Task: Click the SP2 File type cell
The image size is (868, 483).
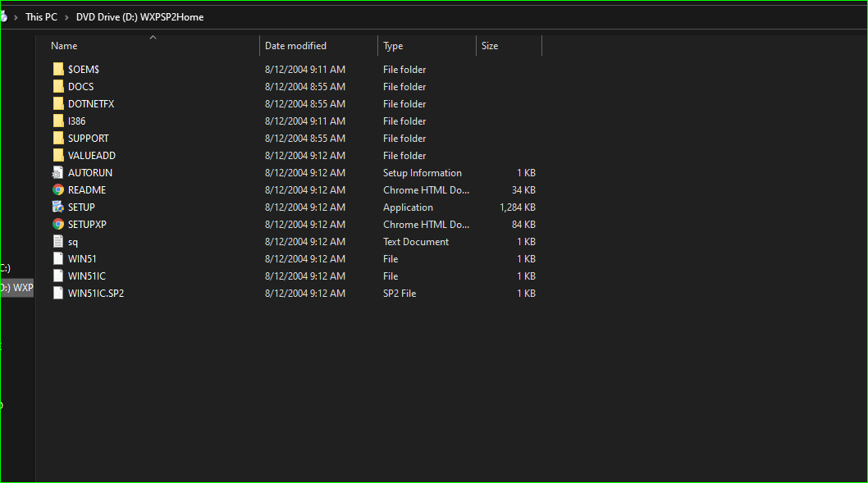Action: pyautogui.click(x=400, y=293)
